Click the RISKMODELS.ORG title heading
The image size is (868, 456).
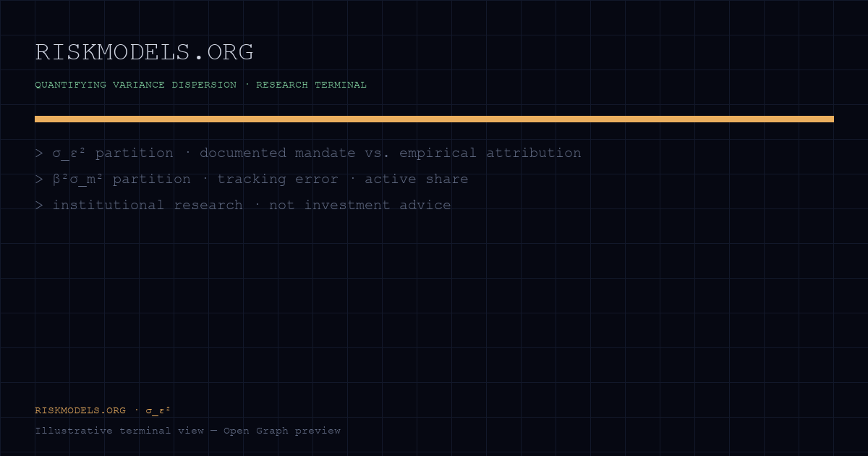pyautogui.click(x=144, y=52)
